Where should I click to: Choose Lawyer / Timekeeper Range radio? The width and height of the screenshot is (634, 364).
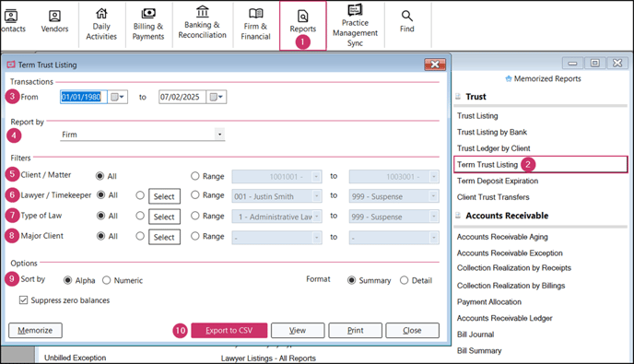pos(195,195)
